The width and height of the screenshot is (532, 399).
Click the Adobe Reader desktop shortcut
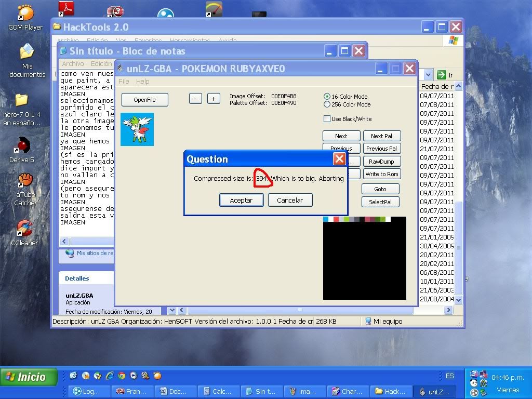click(x=66, y=8)
